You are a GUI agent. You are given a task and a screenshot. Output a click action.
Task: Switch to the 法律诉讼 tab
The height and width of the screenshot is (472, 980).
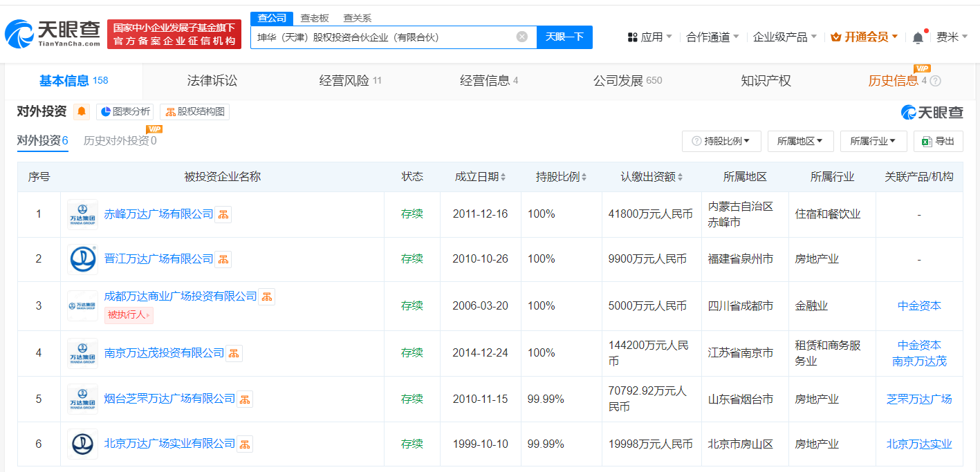(x=212, y=81)
